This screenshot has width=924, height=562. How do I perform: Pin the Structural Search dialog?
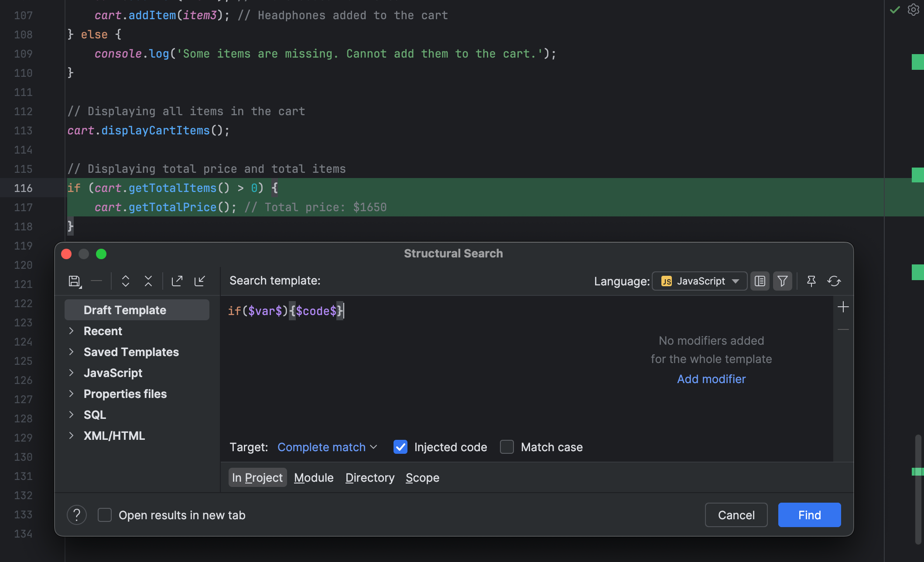click(x=811, y=281)
